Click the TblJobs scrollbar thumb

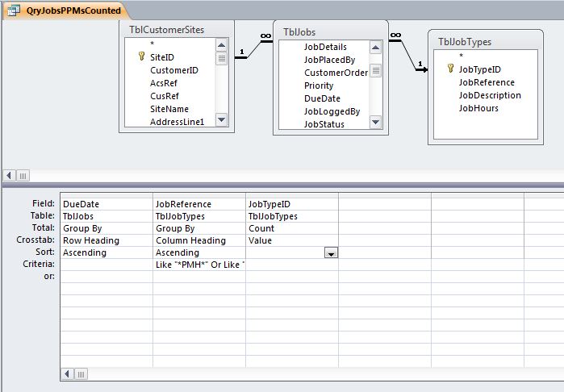click(375, 70)
